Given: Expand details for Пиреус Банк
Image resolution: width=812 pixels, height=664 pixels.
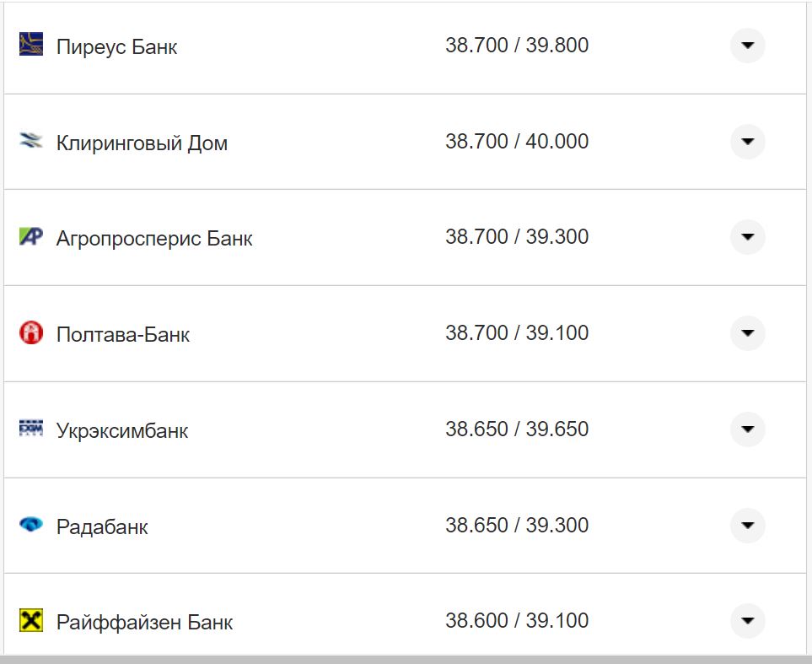Looking at the screenshot, I should [747, 46].
